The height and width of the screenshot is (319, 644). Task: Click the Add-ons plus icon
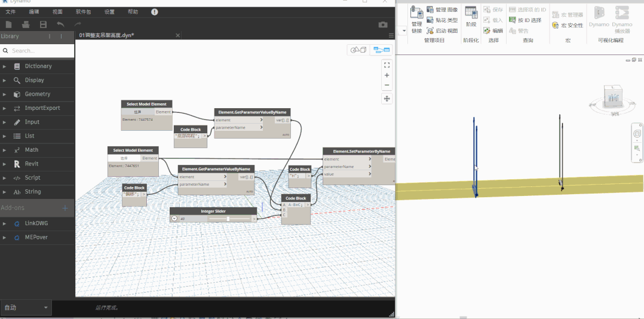[65, 208]
